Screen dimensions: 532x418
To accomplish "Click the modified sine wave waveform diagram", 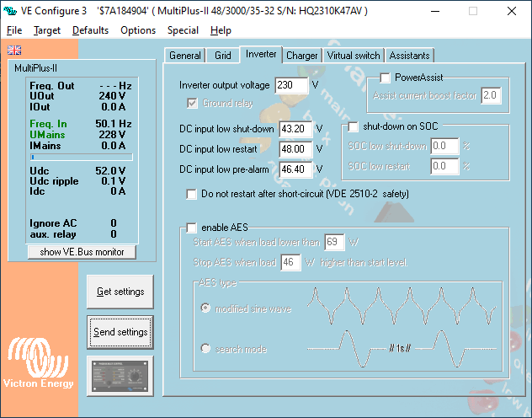I will tap(402, 306).
